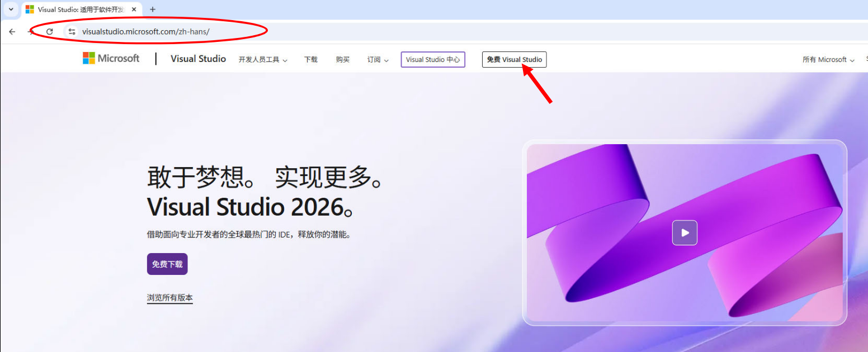Close the Visual Studio browser tab
Image resolution: width=868 pixels, height=352 pixels.
click(x=134, y=9)
